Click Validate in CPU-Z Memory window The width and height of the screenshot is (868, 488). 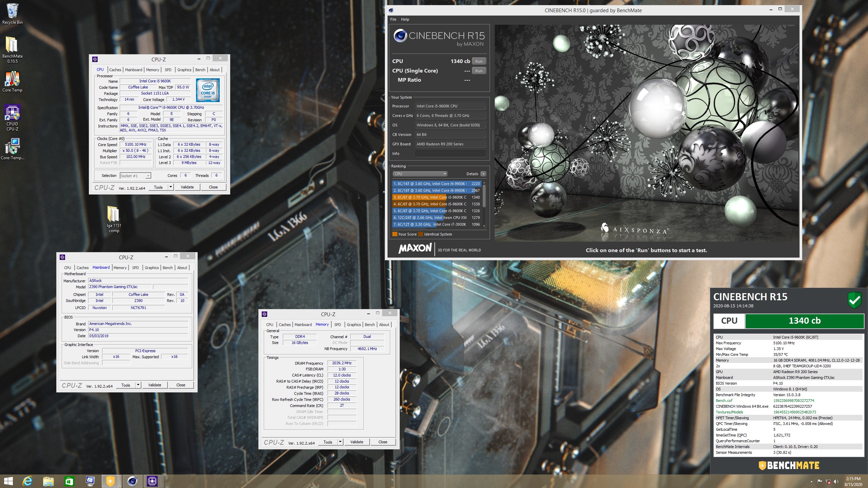(357, 442)
